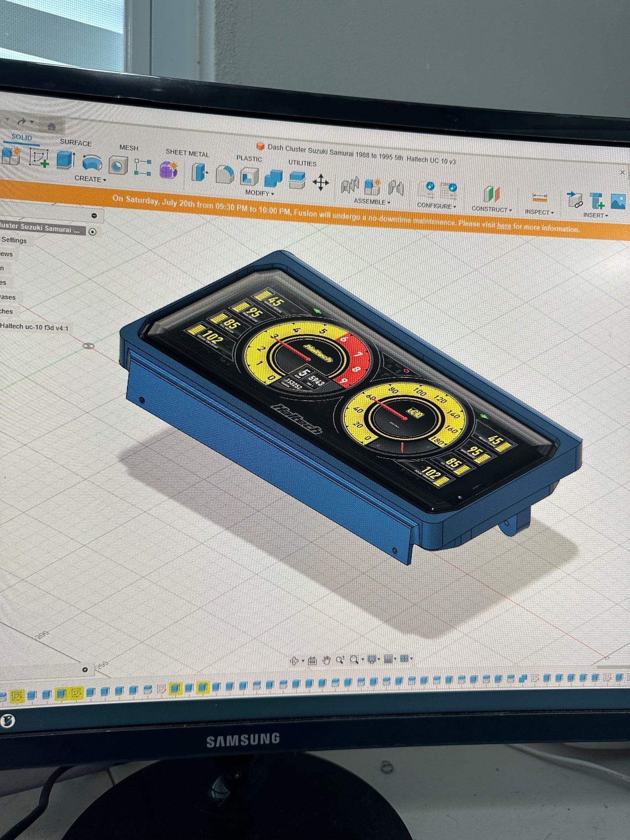630x840 pixels.
Task: Switch to the PLASTIC tab
Action: tap(249, 159)
